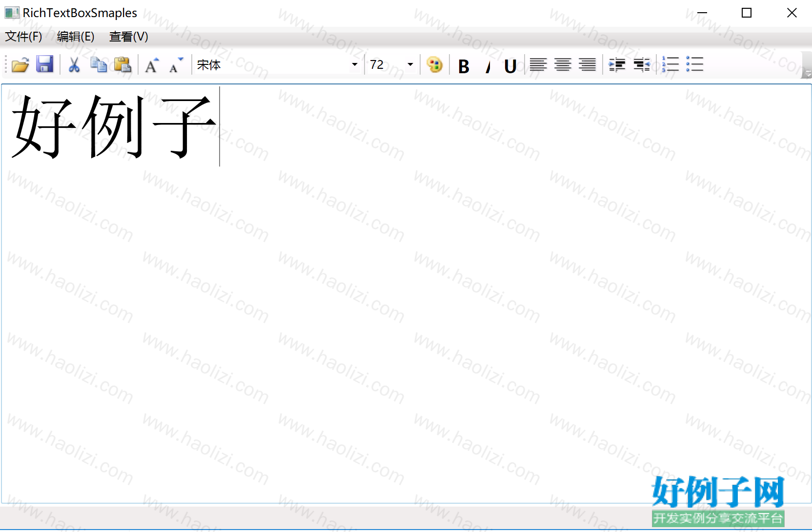Click toolbar overflow arrow at right end
The width and height of the screenshot is (812, 532).
coord(807,65)
